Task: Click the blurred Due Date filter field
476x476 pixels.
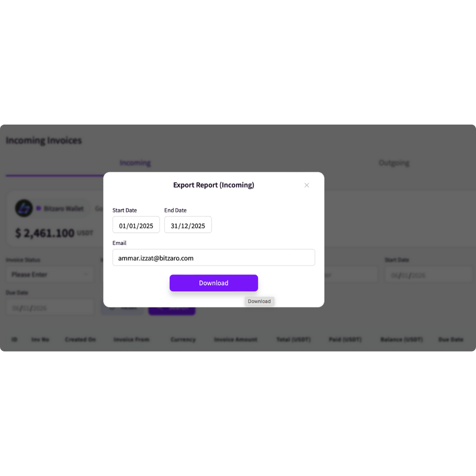Action: [50, 308]
